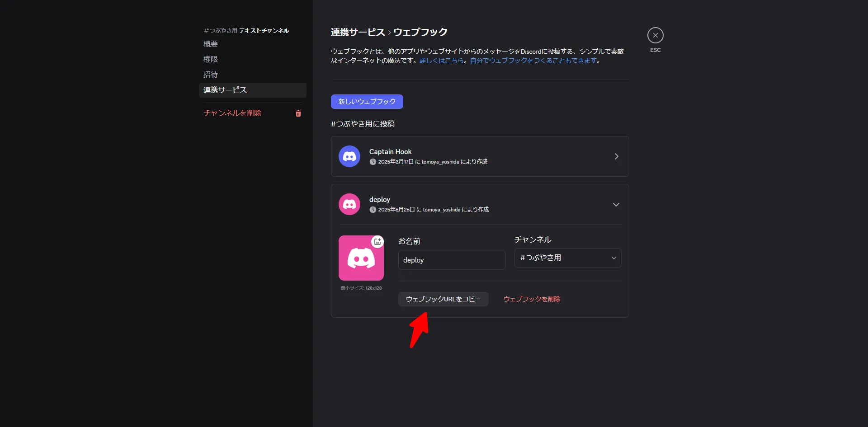Click ウェブフックURLをコピー button

[443, 299]
